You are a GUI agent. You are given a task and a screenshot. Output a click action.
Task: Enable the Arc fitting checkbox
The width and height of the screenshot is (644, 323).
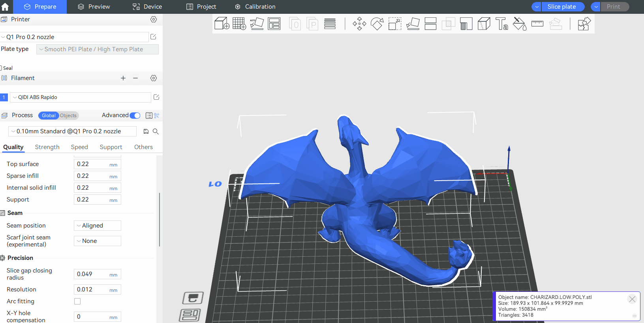[x=77, y=301]
